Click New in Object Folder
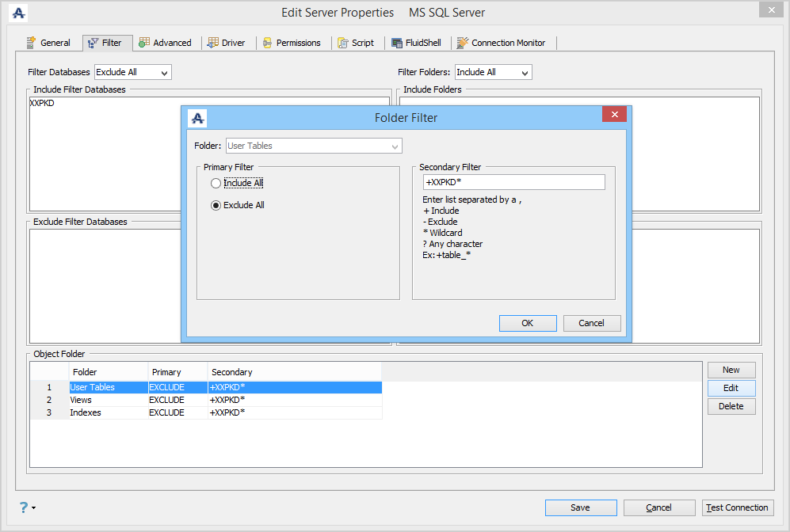 coord(731,370)
